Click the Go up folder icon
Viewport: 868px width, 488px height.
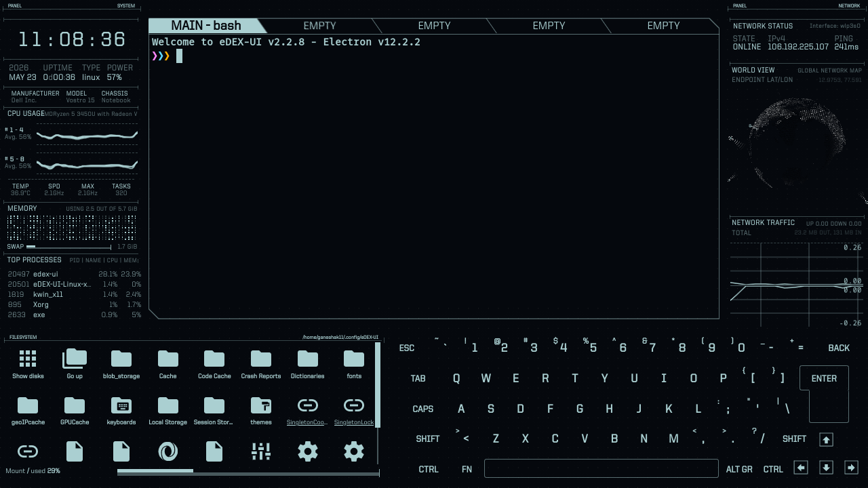tap(75, 359)
